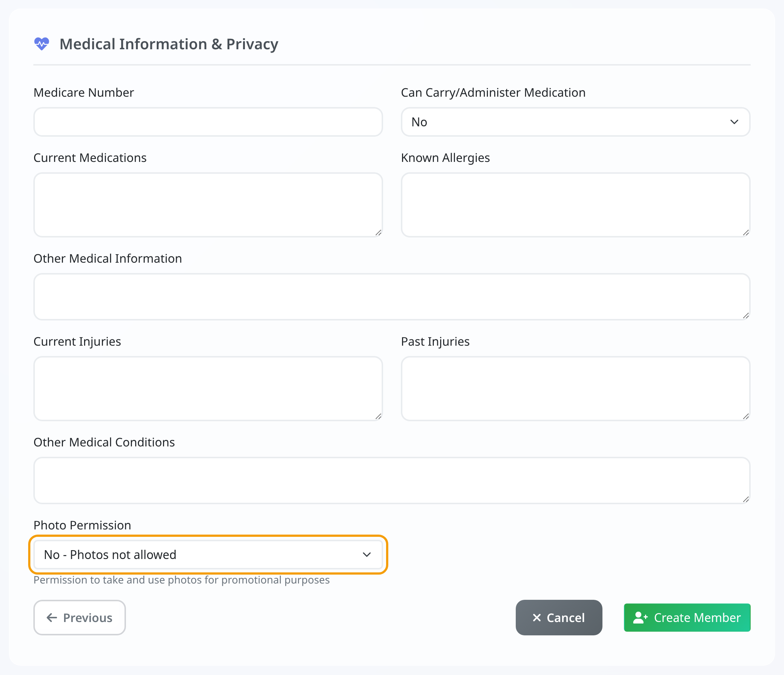The width and height of the screenshot is (784, 675).
Task: Open the Can Carry/Administer Medication dropdown
Action: [575, 122]
